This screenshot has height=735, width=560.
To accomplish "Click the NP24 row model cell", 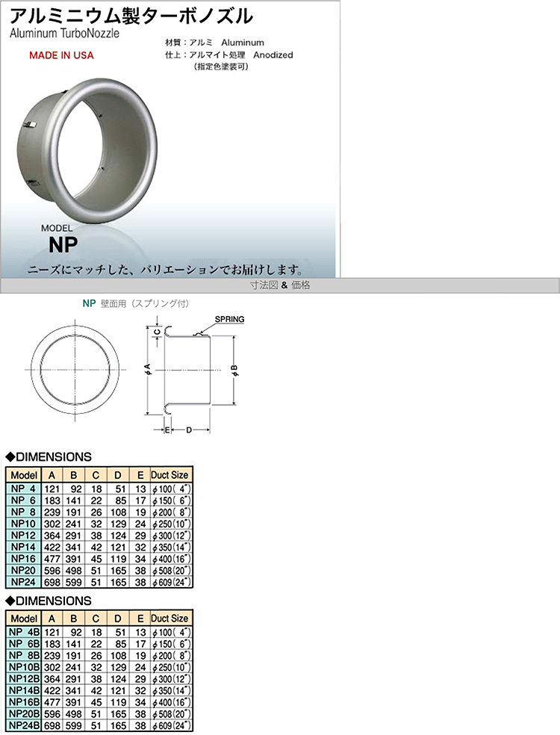I will (24, 582).
